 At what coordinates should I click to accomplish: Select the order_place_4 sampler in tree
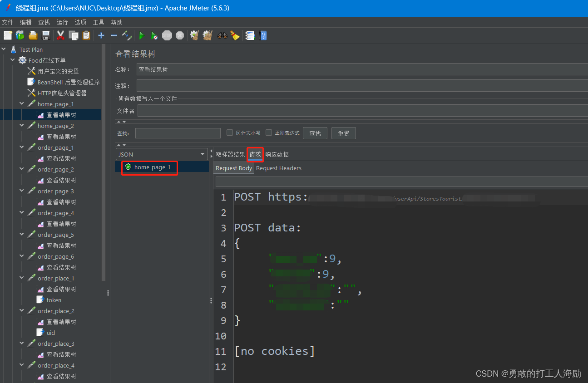coord(56,365)
